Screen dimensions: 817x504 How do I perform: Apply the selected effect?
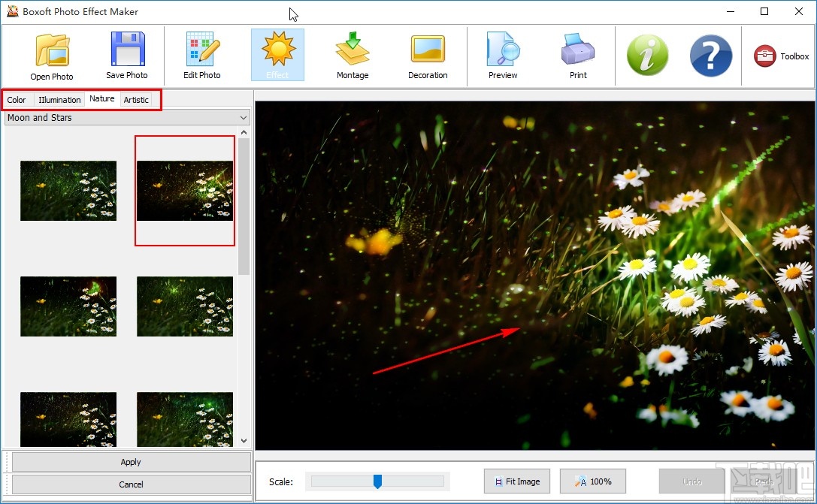pyautogui.click(x=131, y=462)
